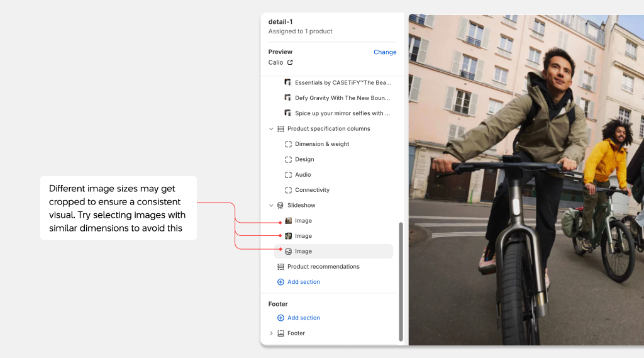Open Product recommendations section
644x358 pixels.
[x=323, y=267]
